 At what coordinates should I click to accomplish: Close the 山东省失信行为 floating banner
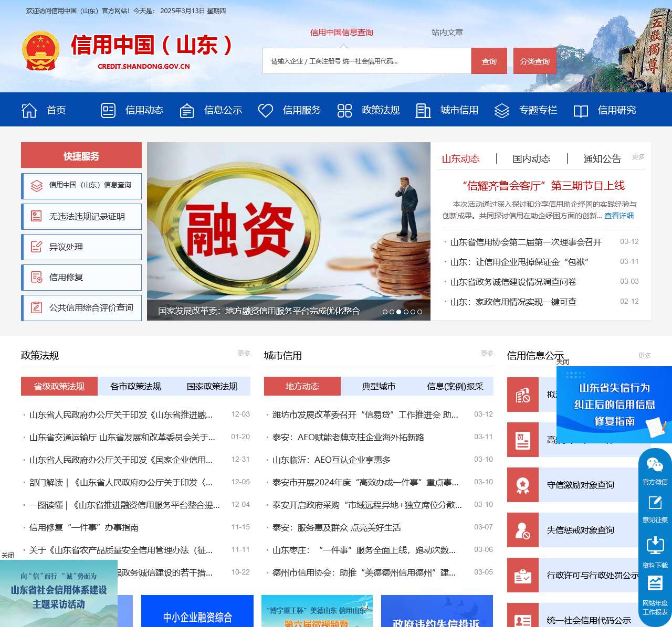pyautogui.click(x=563, y=362)
